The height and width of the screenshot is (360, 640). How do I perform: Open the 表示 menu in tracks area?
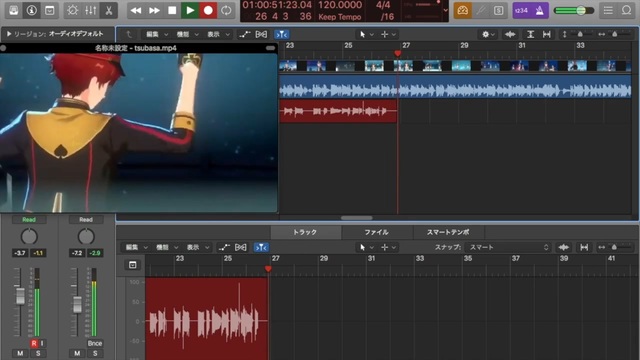point(218,35)
